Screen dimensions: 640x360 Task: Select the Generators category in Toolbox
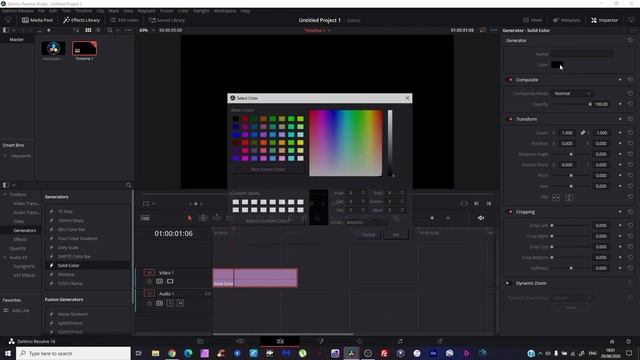click(24, 231)
